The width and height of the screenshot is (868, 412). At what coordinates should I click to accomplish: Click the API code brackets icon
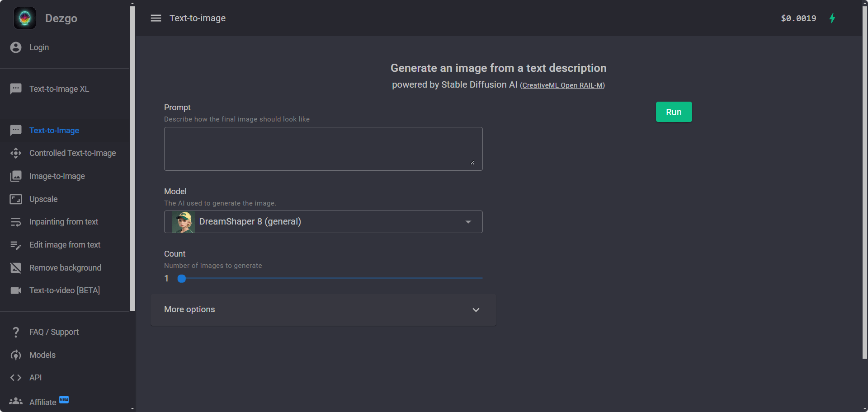coord(16,378)
